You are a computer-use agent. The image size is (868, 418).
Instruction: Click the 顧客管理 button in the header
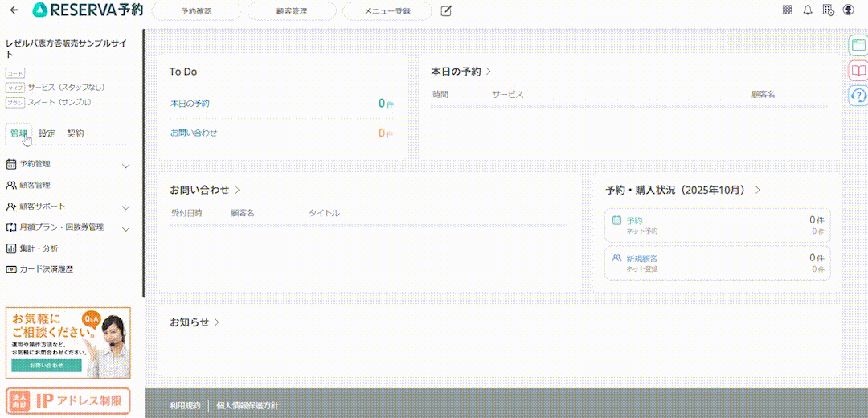pos(292,10)
